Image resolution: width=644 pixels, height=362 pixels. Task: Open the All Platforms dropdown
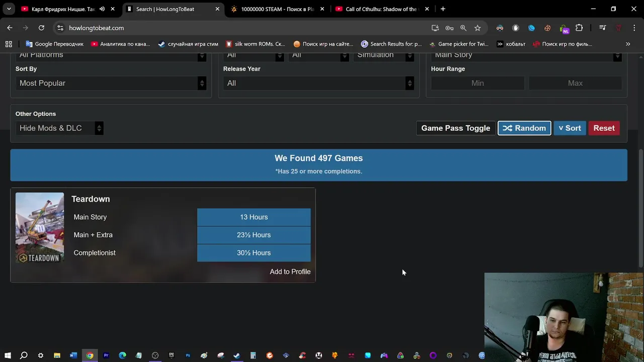click(111, 55)
